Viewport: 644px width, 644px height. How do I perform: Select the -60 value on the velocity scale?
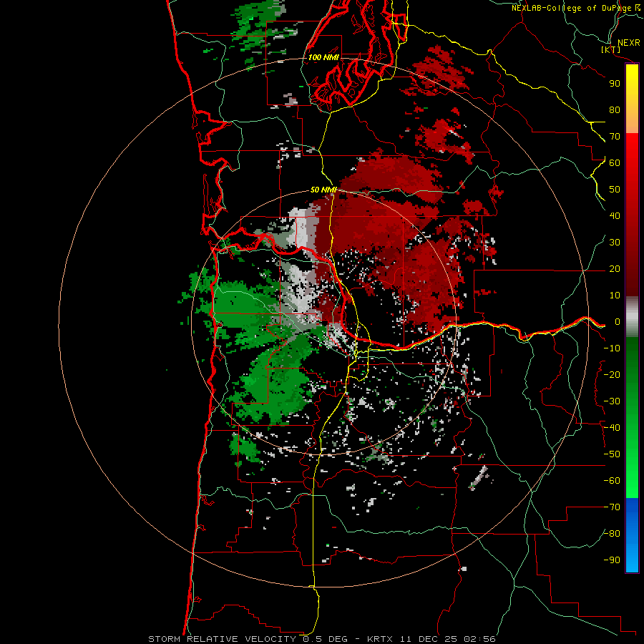(x=612, y=481)
